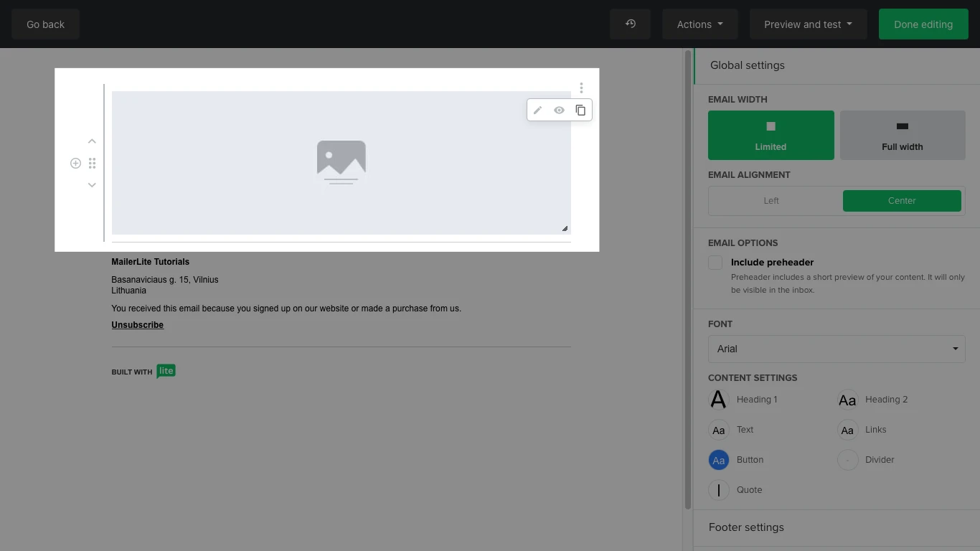980x551 pixels.
Task: Click the image placeholder icon
Action: 341,161
